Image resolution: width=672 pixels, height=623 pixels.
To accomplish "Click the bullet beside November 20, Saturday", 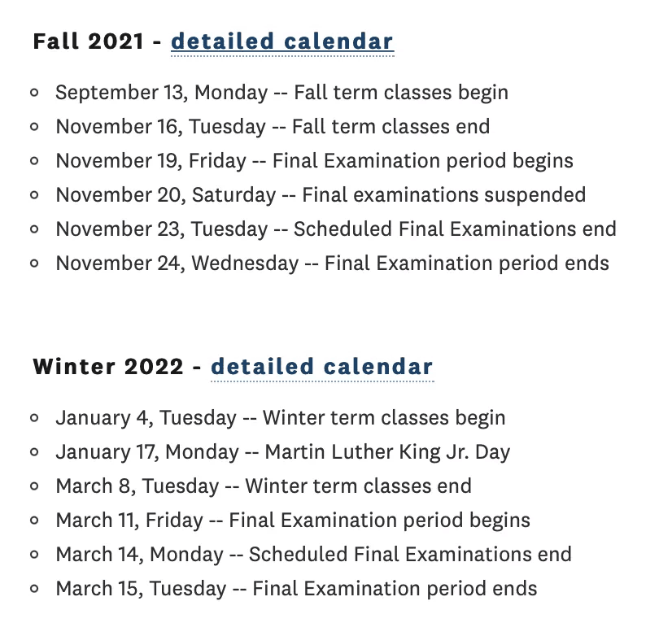I will pos(34,195).
